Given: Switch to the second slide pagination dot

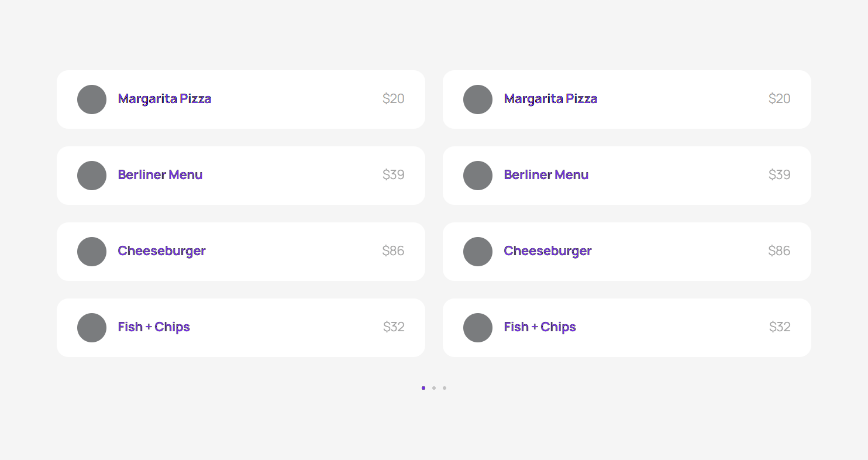Looking at the screenshot, I should click(434, 388).
